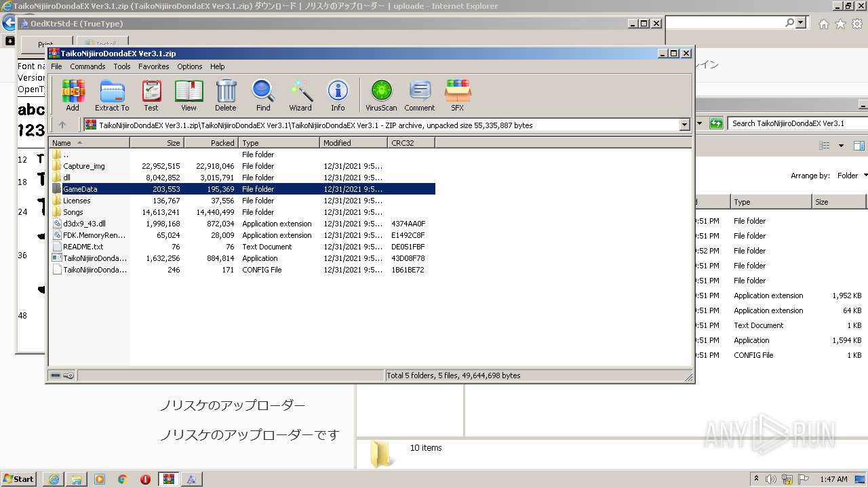Click the File Explorer taskbar icon

tap(77, 479)
